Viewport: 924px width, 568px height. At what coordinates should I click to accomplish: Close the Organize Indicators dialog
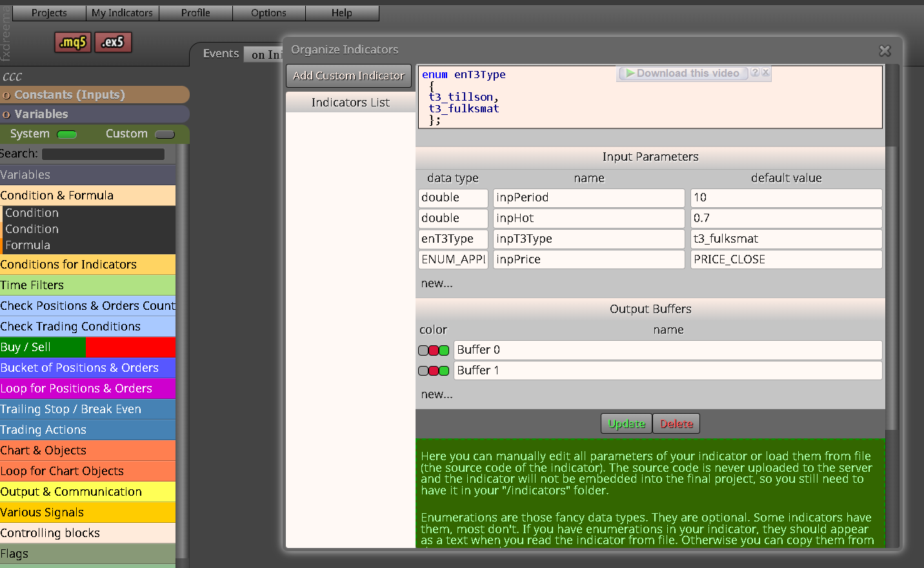tap(885, 50)
